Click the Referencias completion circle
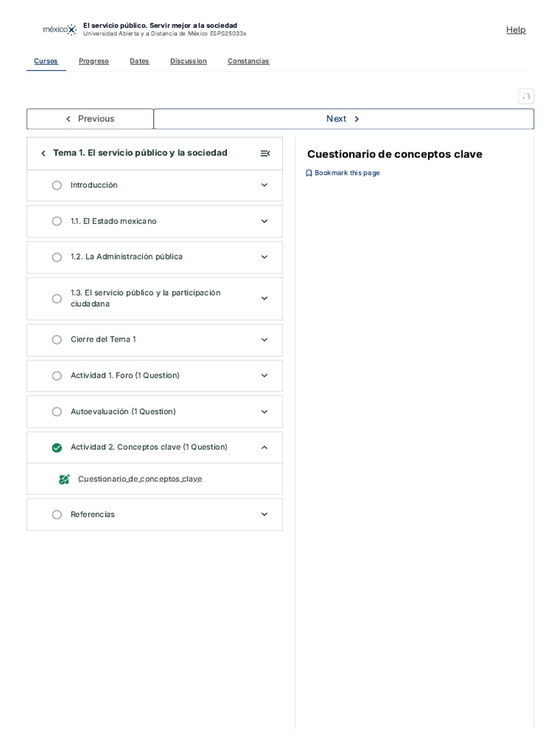Image resolution: width=560 pixels, height=747 pixels. pos(57,515)
